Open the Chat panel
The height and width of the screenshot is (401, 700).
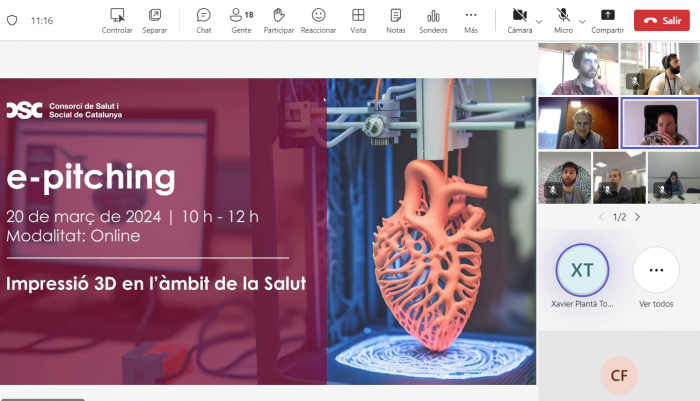[203, 19]
